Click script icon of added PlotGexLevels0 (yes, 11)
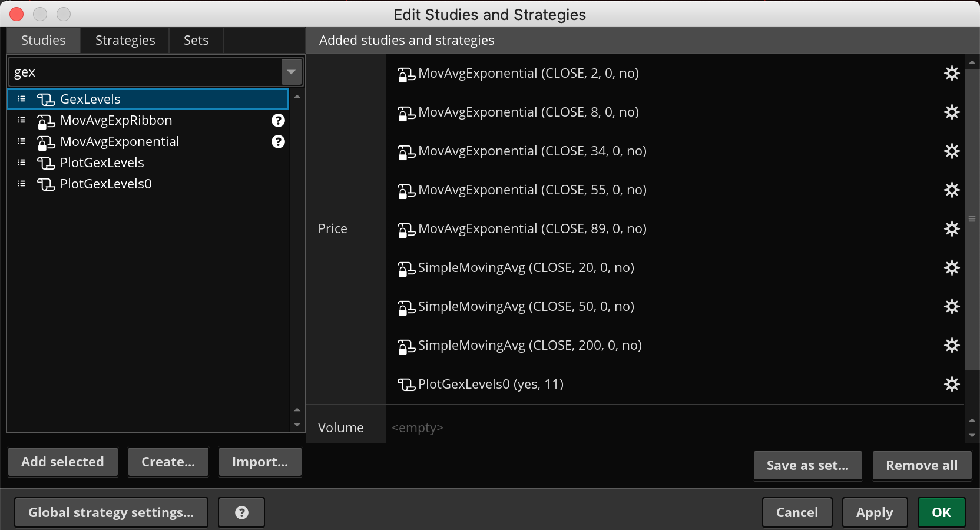 pyautogui.click(x=406, y=385)
